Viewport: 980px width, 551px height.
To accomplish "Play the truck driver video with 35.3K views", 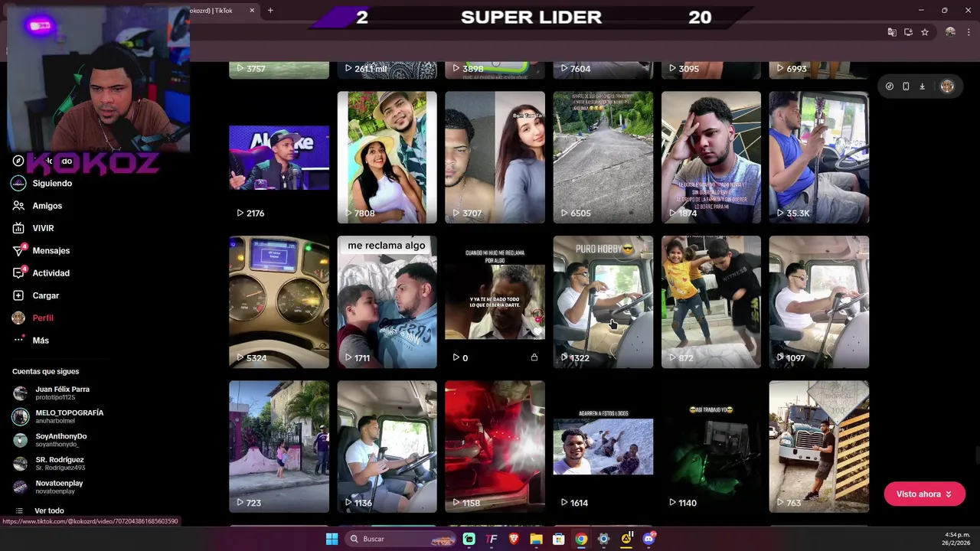I will 818,158.
